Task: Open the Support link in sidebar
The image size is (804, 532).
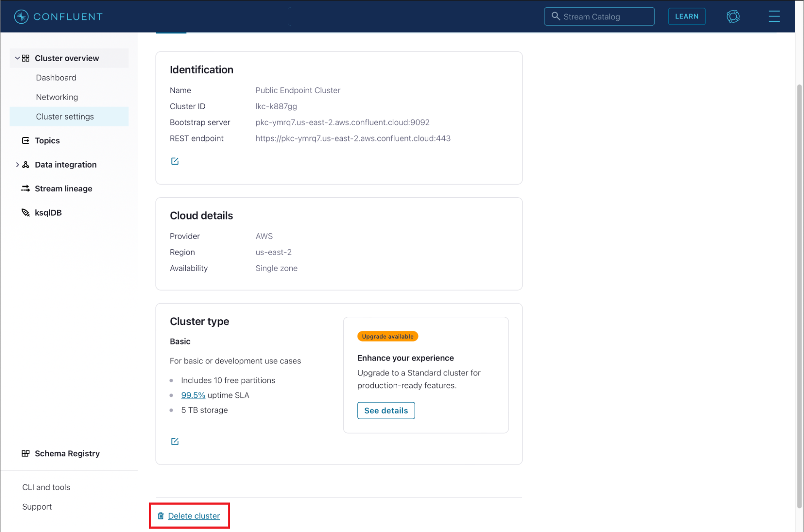Action: tap(37, 507)
